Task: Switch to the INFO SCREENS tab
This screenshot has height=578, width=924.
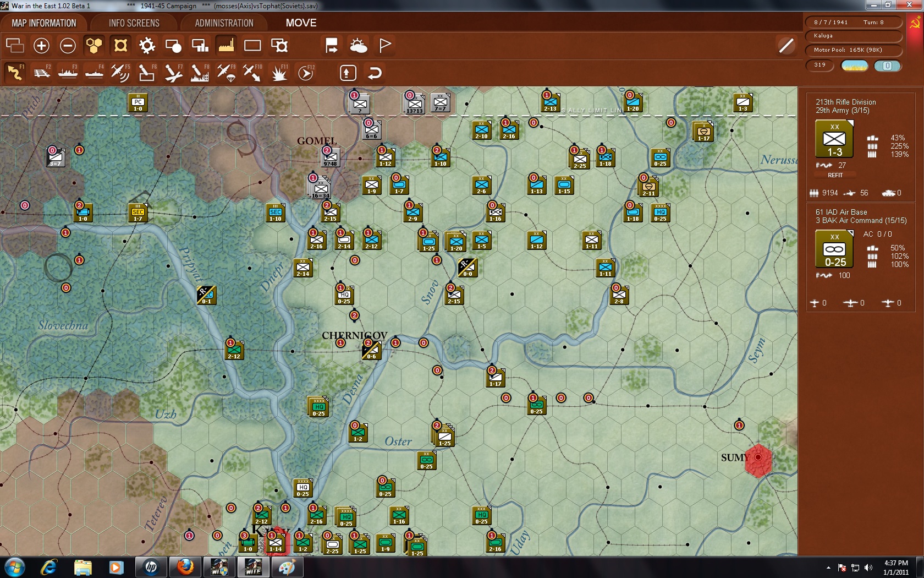Action: [x=134, y=23]
